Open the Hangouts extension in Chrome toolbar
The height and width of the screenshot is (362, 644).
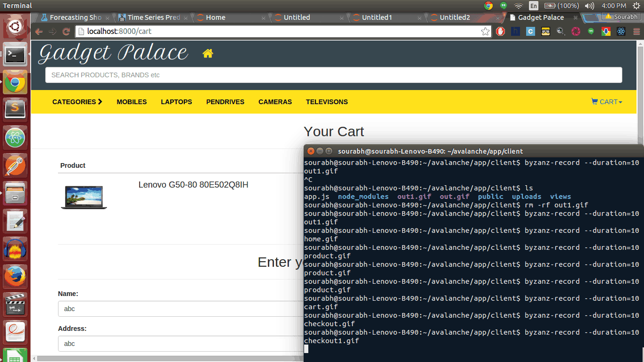pos(591,32)
